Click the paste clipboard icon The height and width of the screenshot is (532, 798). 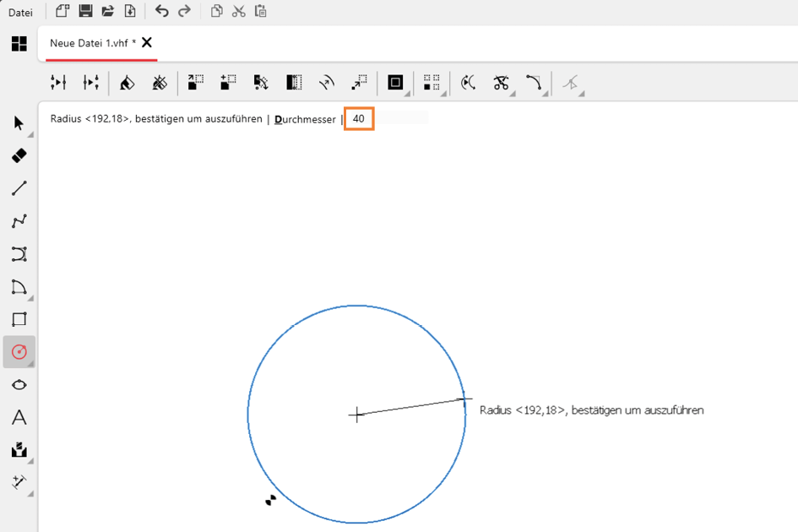[261, 11]
